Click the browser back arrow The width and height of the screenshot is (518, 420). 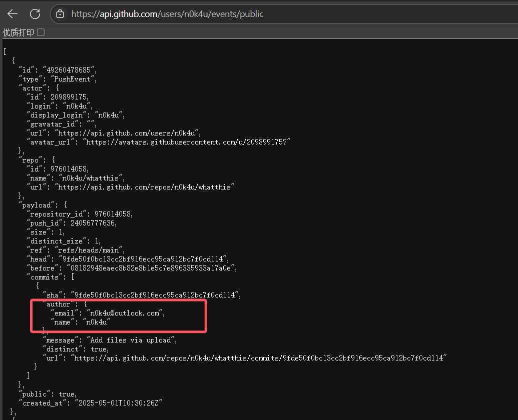pos(12,14)
